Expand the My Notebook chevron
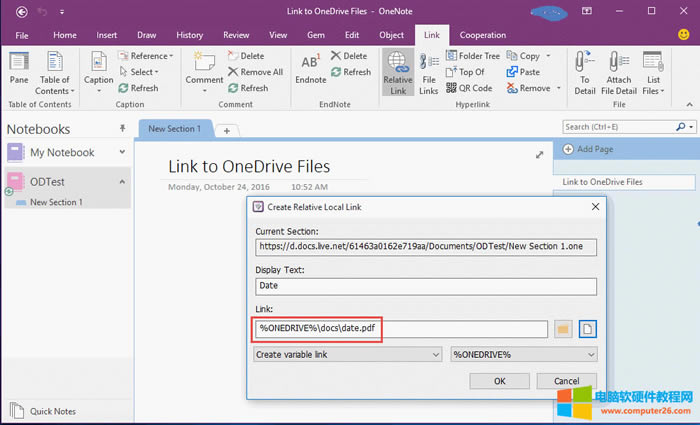The height and width of the screenshot is (425, 700). coord(123,153)
